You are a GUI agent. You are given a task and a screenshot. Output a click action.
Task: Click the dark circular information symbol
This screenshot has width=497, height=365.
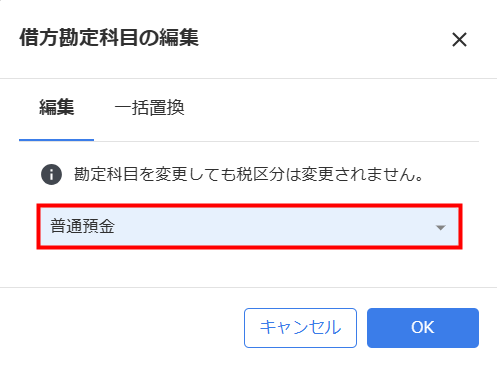(x=51, y=174)
